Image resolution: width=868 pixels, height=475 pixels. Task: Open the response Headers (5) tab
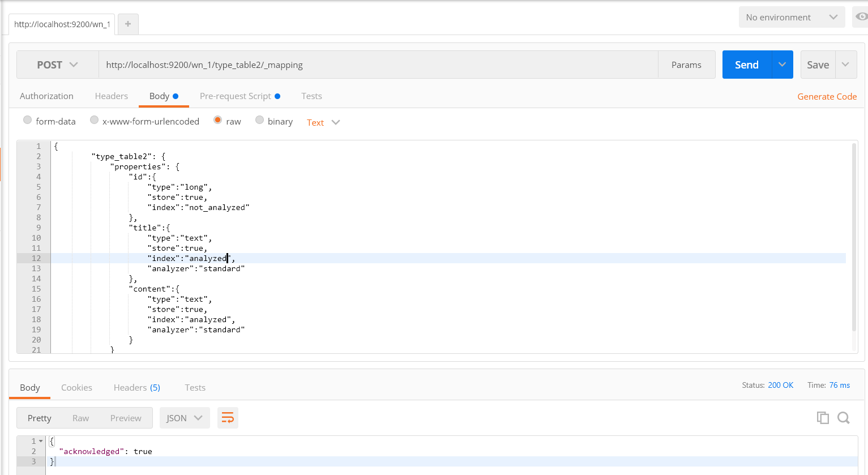(x=137, y=388)
